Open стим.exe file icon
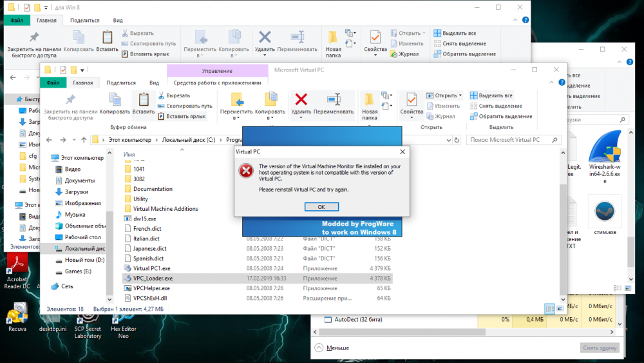The image size is (644, 363). pos(605,216)
